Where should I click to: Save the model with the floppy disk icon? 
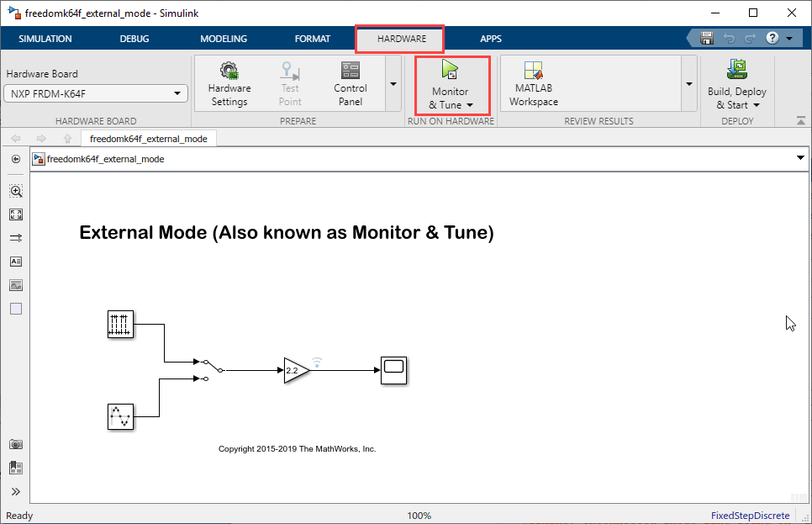click(707, 39)
